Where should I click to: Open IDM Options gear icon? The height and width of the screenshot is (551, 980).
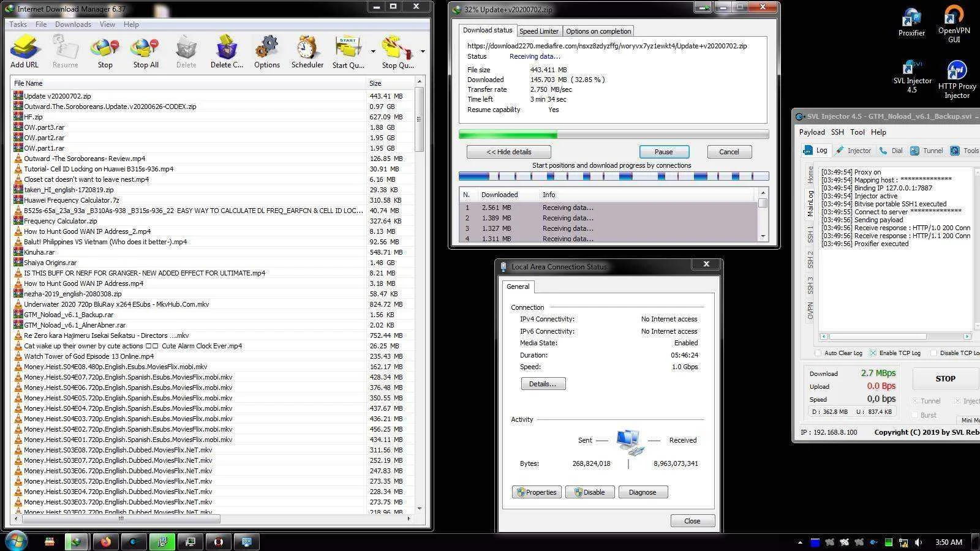(267, 51)
